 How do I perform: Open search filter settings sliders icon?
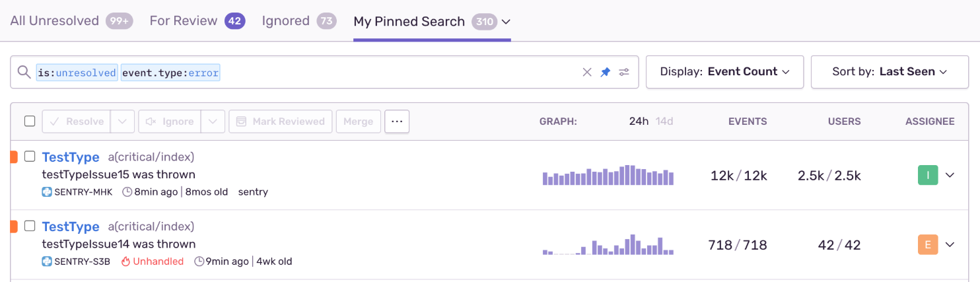tap(624, 72)
